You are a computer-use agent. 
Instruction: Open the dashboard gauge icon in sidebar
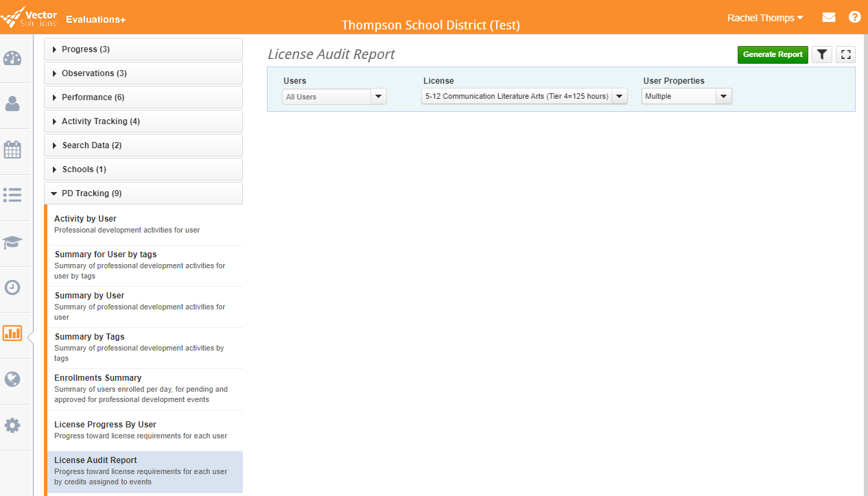[12, 58]
